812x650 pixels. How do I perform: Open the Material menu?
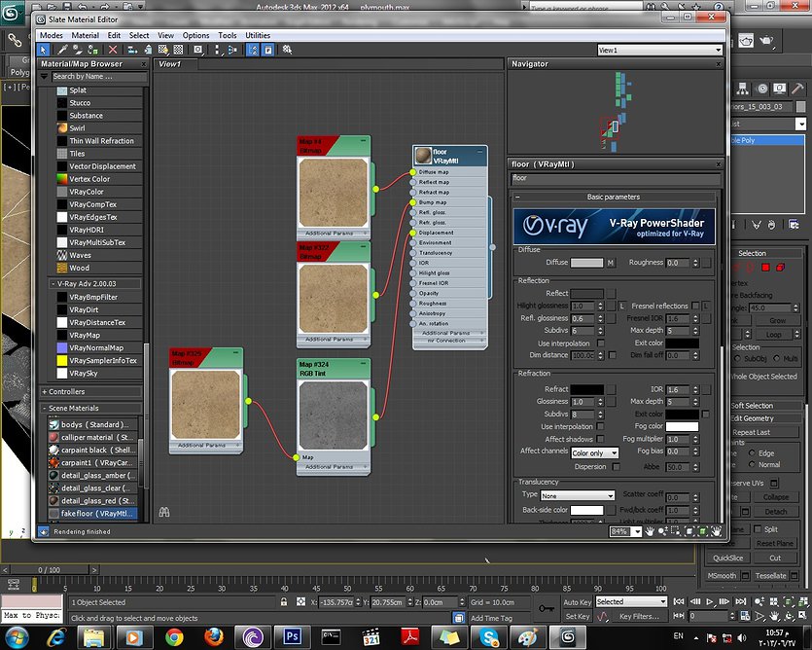[85, 35]
